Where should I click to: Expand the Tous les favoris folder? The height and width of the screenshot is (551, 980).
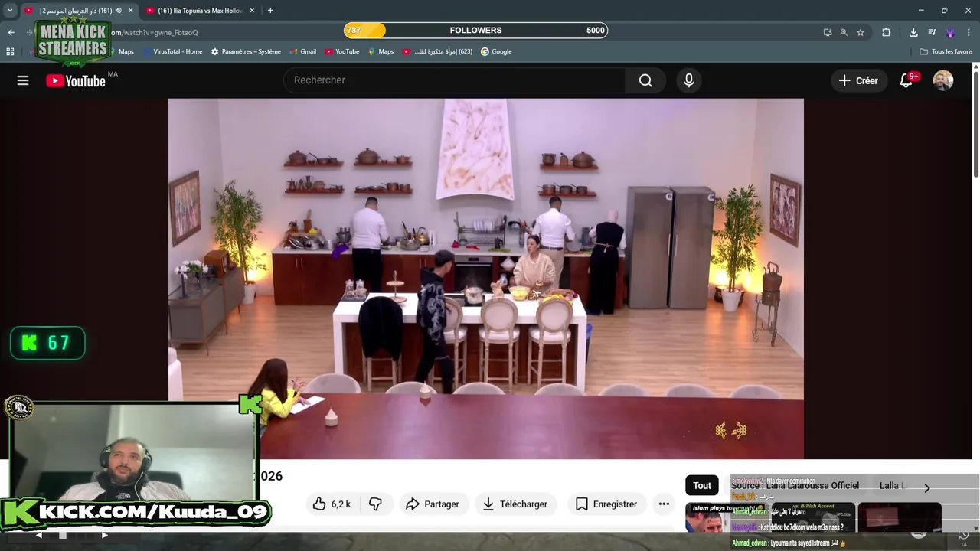point(946,51)
